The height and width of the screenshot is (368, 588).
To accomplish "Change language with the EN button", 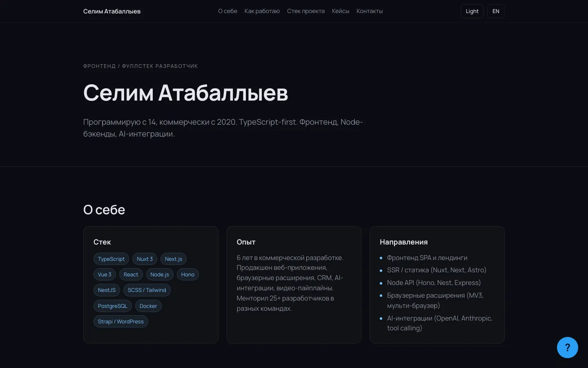I will pos(496,11).
